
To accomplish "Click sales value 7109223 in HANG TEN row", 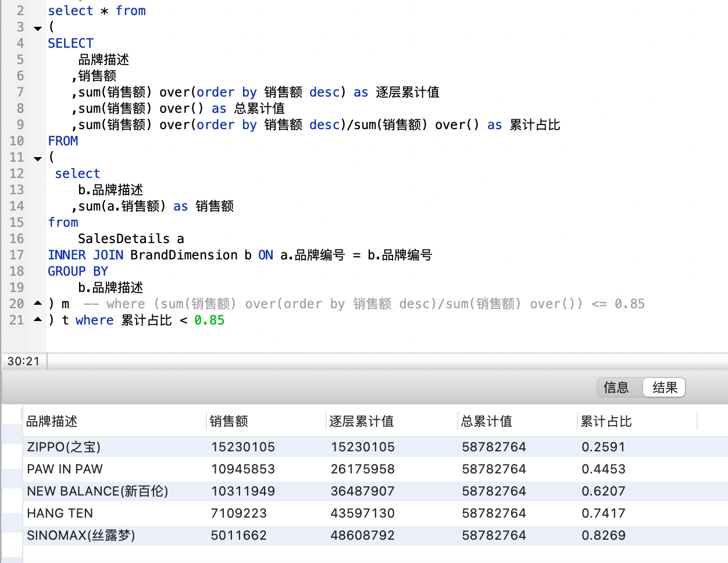I will pyautogui.click(x=239, y=513).
